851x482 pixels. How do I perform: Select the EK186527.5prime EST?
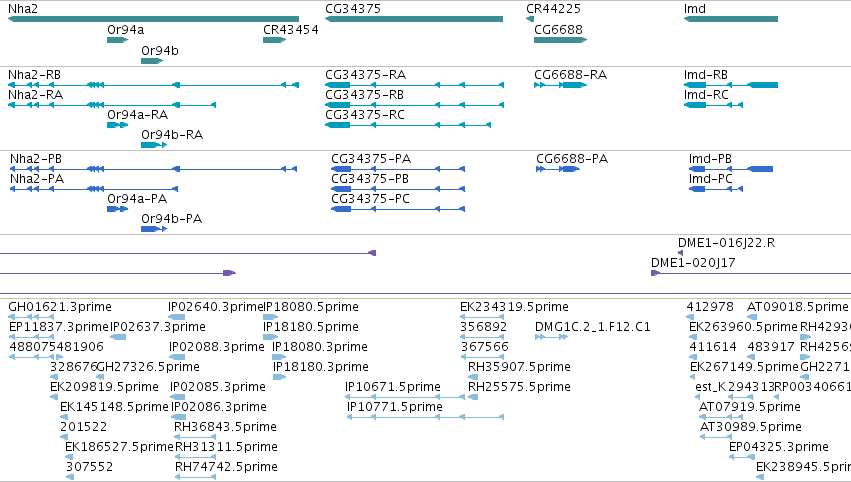[69, 457]
